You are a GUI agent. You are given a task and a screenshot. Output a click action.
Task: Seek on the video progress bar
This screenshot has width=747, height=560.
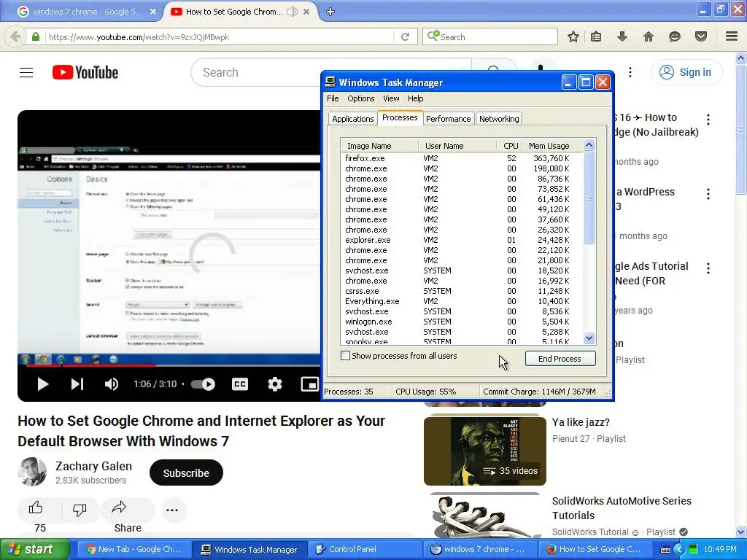[x=173, y=366]
